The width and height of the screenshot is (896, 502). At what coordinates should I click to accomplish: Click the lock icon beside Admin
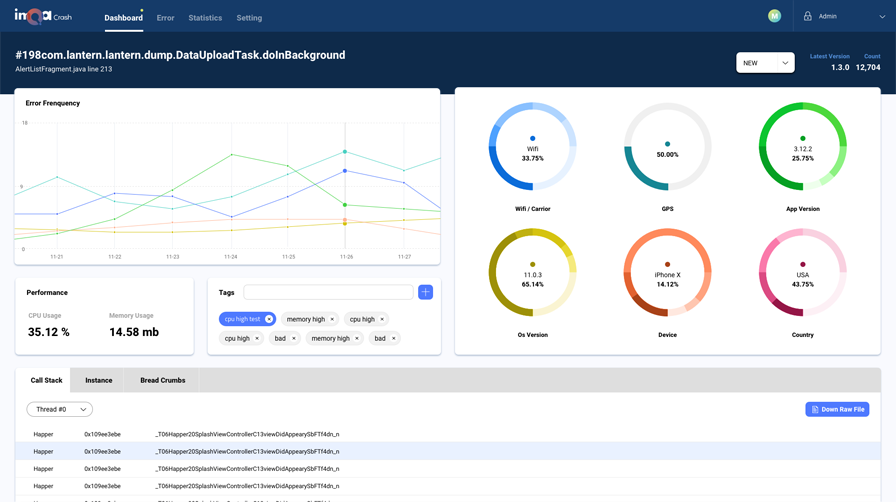[807, 16]
